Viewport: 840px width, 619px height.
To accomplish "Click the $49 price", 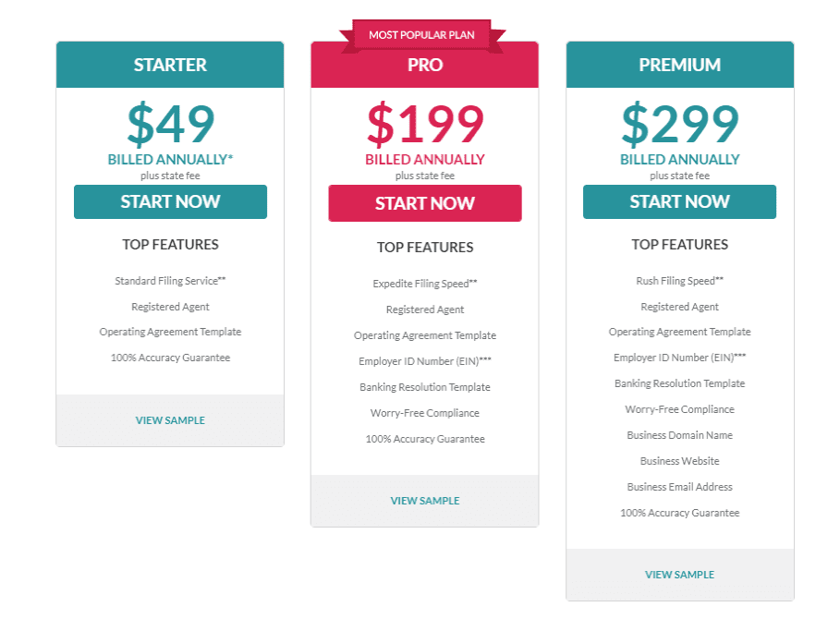I will pos(170,124).
